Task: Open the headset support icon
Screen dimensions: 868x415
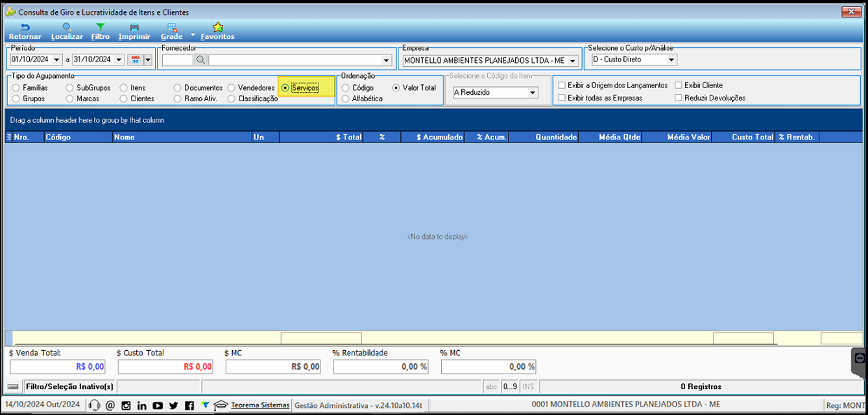Action: [94, 405]
